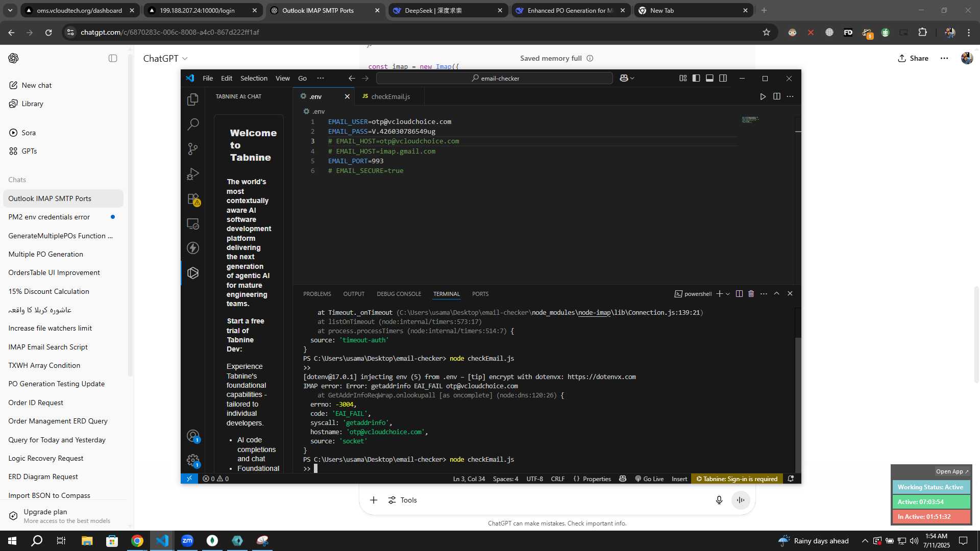
Task: Select the Tabnine icon in the activity bar
Action: pyautogui.click(x=193, y=273)
